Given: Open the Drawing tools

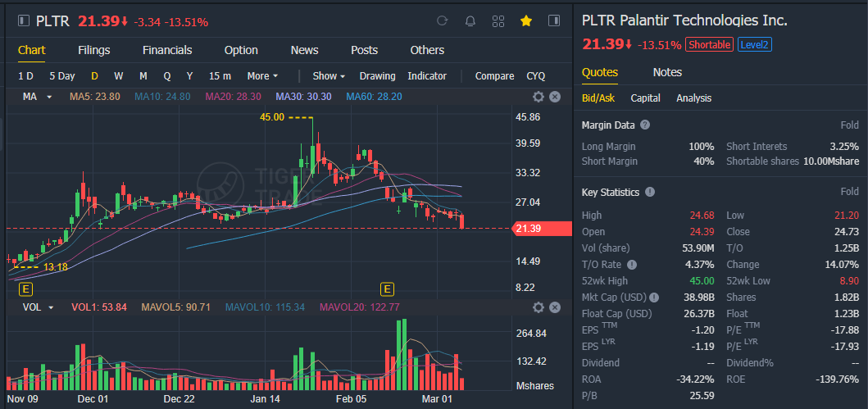Looking at the screenshot, I should coord(378,76).
